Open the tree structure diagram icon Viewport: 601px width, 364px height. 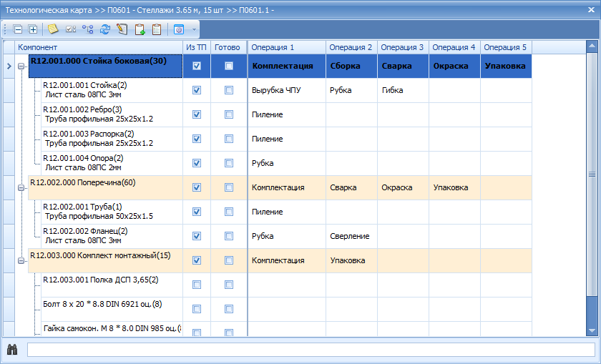pos(88,29)
